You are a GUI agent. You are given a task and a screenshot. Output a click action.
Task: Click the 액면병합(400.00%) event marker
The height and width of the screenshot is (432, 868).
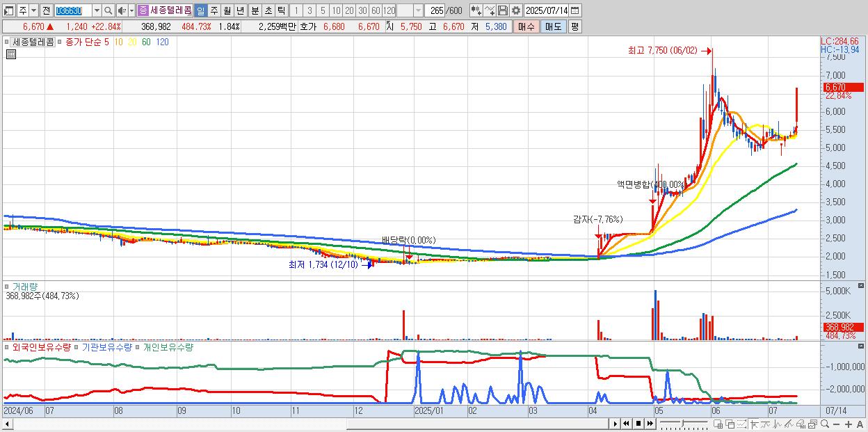pyautogui.click(x=650, y=184)
